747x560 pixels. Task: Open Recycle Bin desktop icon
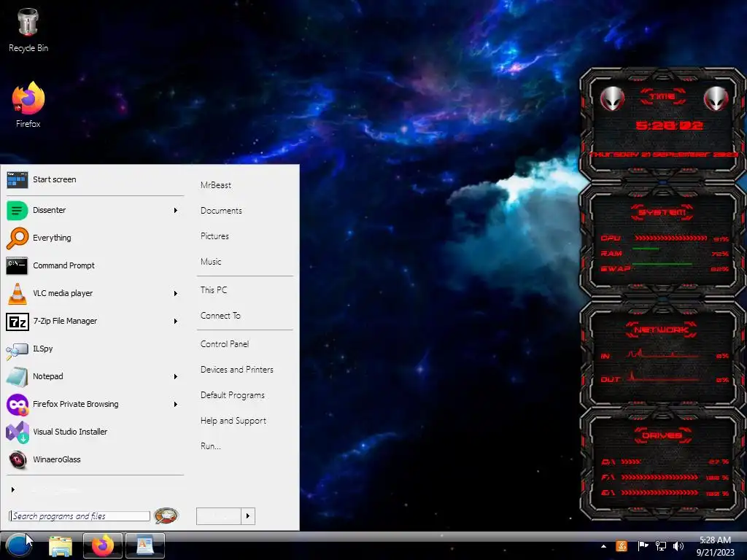click(28, 29)
